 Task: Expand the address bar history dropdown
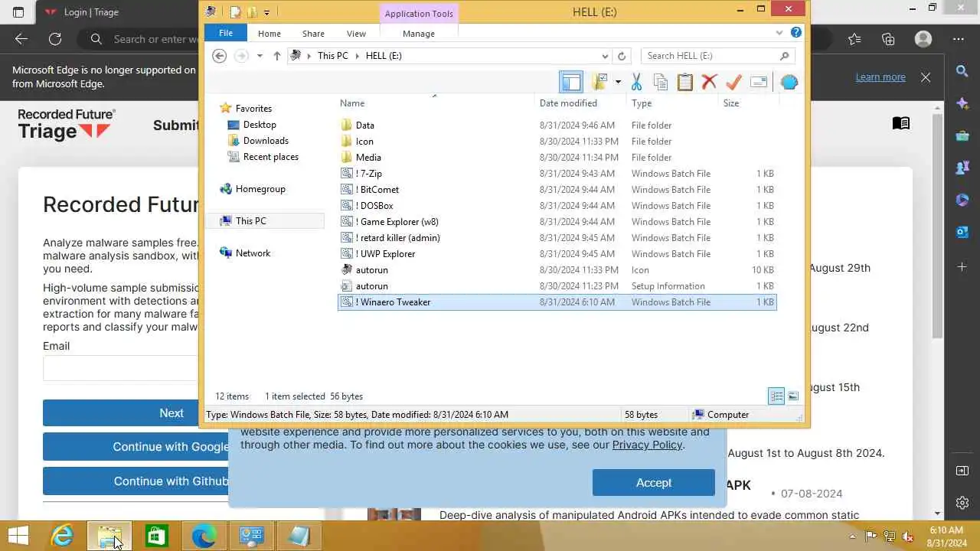pyautogui.click(x=605, y=56)
